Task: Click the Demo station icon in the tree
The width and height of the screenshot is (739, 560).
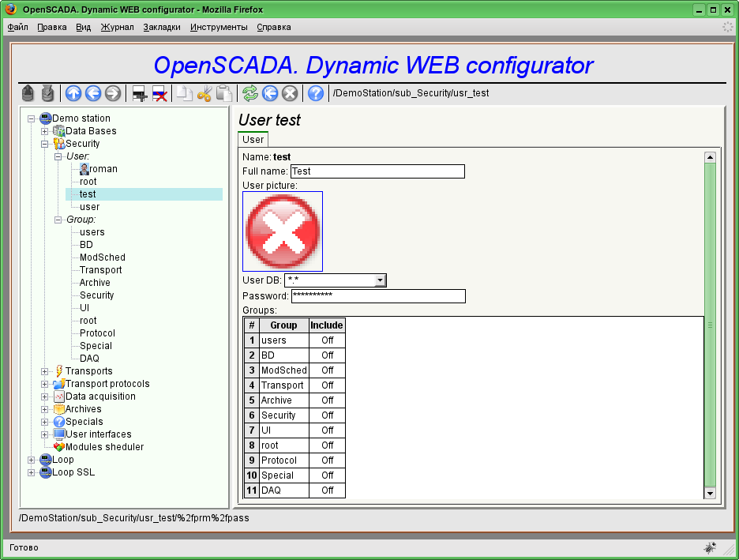Action: pos(46,118)
